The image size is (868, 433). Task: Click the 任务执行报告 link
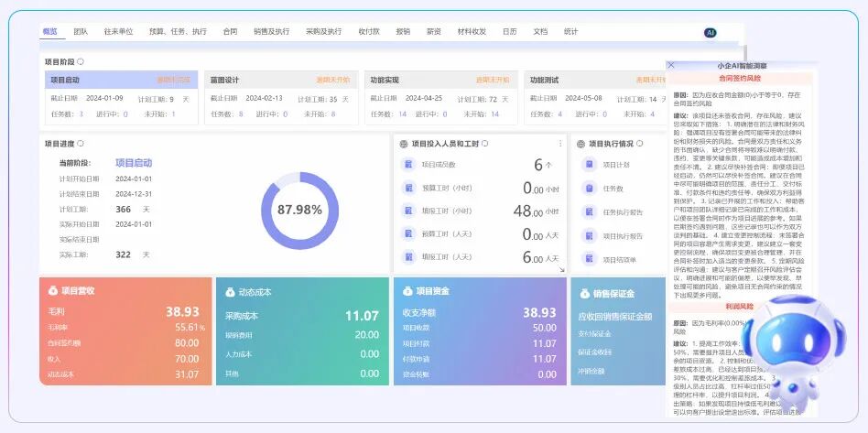[x=623, y=212]
